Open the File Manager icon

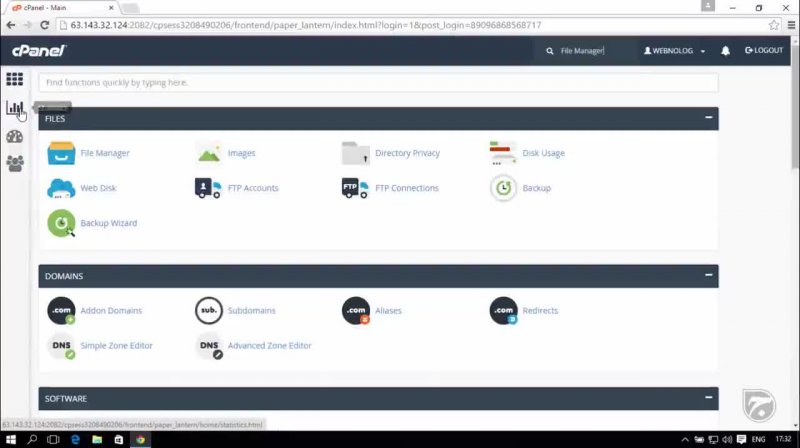tap(61, 153)
